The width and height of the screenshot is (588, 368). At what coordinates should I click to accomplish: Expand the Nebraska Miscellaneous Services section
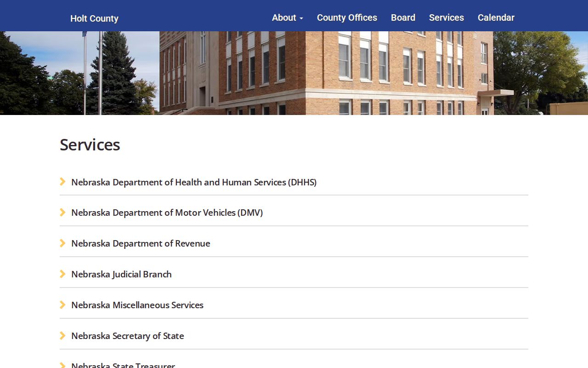pos(137,305)
